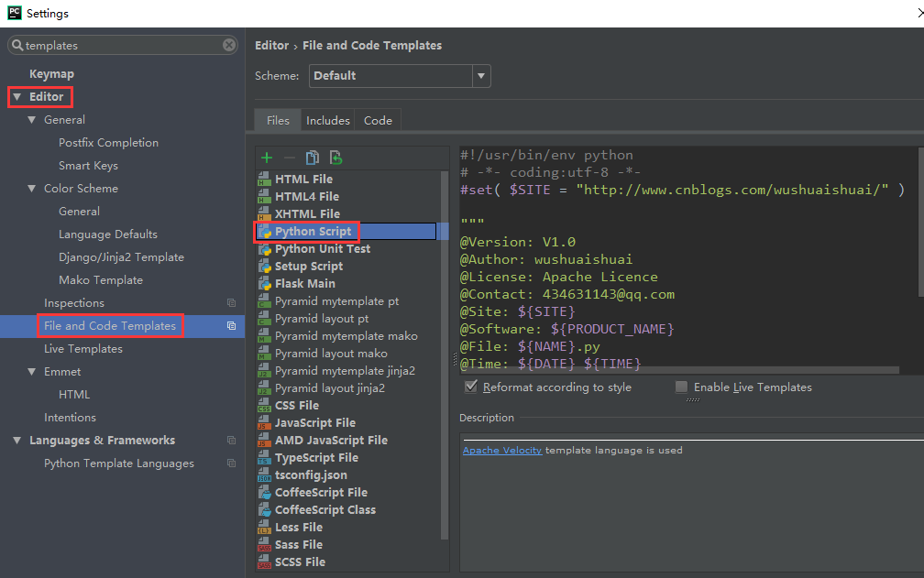Click the XHTML File template icon
Screen dimensions: 924x578
tap(265, 213)
